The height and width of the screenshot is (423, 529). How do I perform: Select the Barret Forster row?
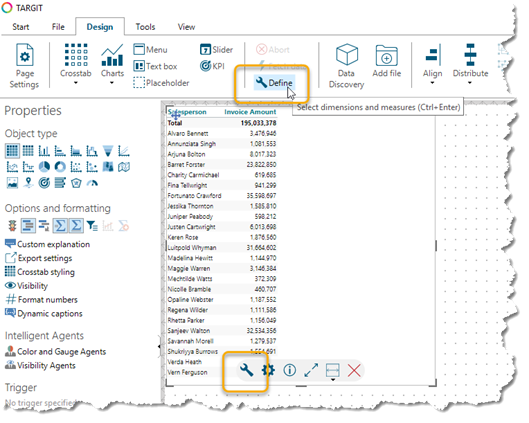[222, 165]
